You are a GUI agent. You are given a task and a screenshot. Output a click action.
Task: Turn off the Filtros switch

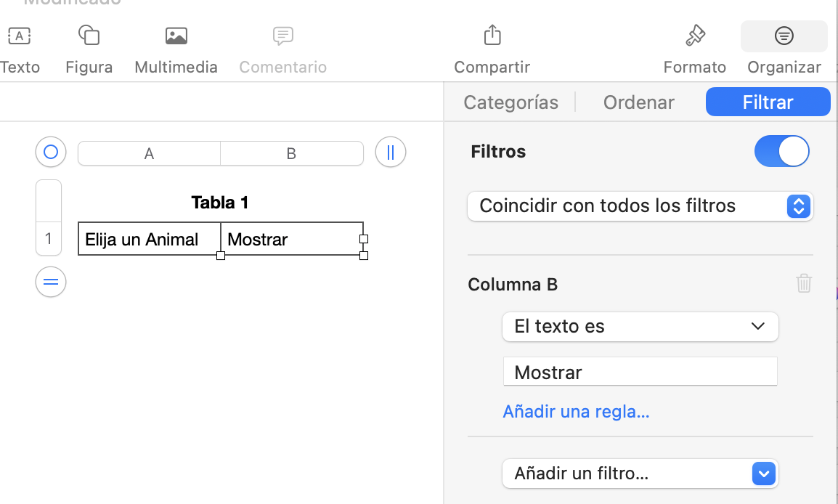point(782,151)
